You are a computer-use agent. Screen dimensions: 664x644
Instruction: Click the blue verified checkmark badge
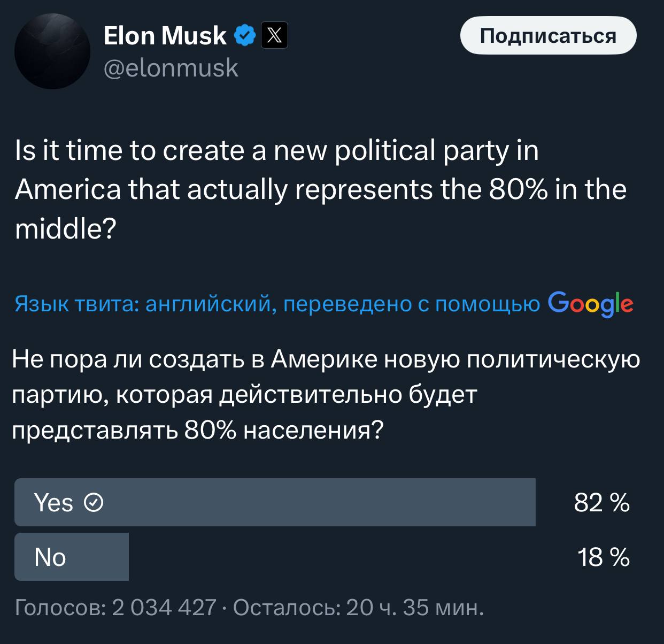coord(245,35)
